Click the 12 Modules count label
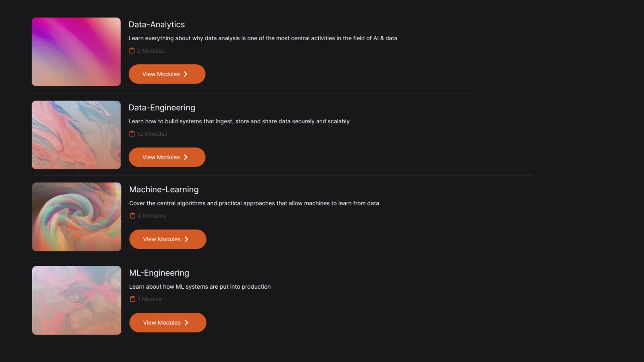644x362 pixels. pos(152,134)
